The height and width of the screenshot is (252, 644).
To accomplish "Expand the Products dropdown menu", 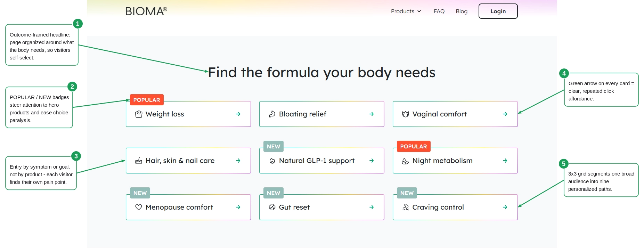I will pos(406,11).
